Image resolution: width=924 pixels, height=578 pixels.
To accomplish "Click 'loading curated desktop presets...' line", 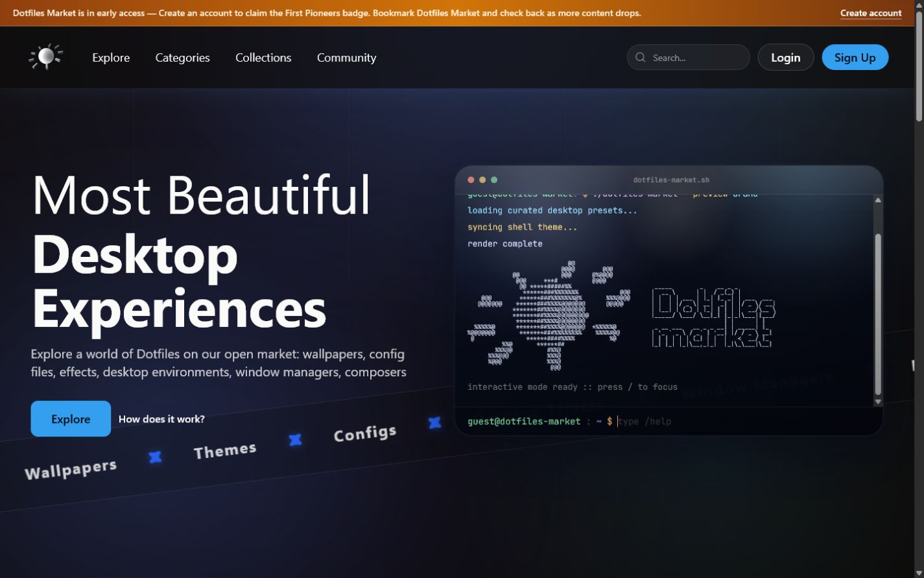I will [552, 210].
